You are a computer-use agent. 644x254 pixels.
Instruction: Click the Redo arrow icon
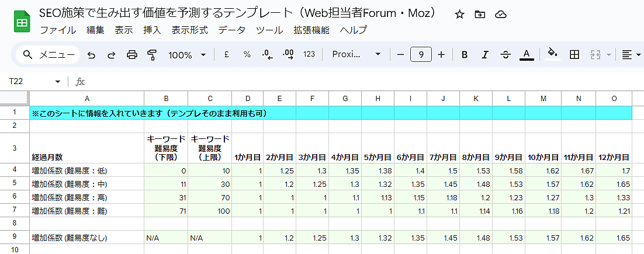[x=111, y=55]
